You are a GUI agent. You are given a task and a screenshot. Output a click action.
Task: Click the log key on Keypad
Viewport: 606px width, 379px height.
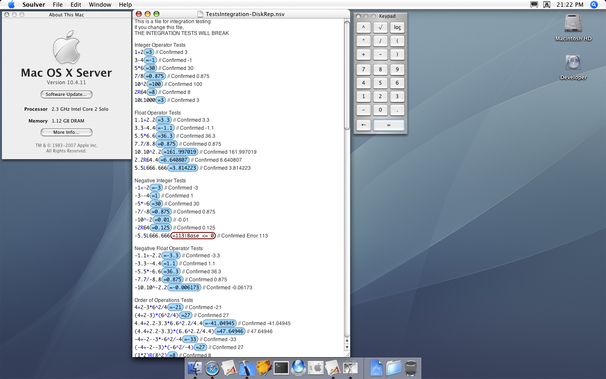point(397,27)
